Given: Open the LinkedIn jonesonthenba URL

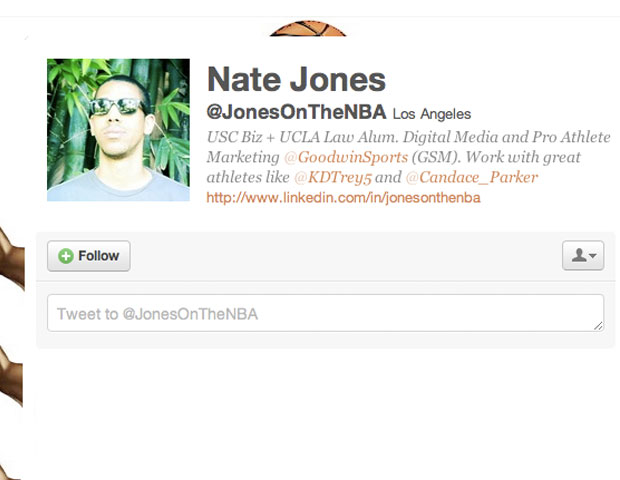Looking at the screenshot, I should (343, 198).
